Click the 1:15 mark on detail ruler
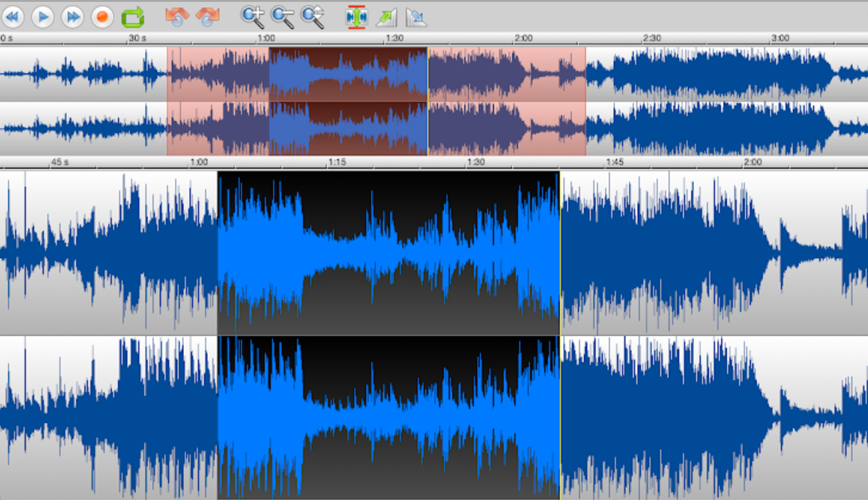868x500 pixels. click(x=337, y=162)
